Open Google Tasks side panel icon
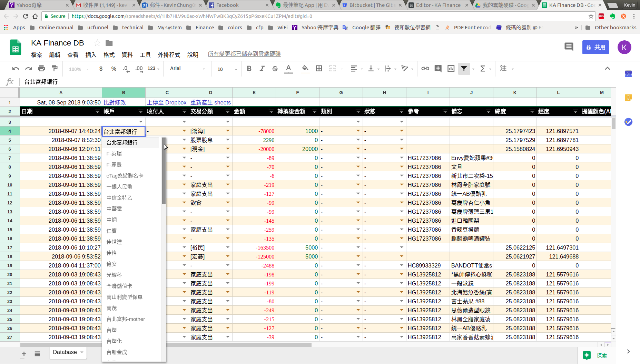The width and height of the screenshot is (640, 364). click(x=628, y=122)
